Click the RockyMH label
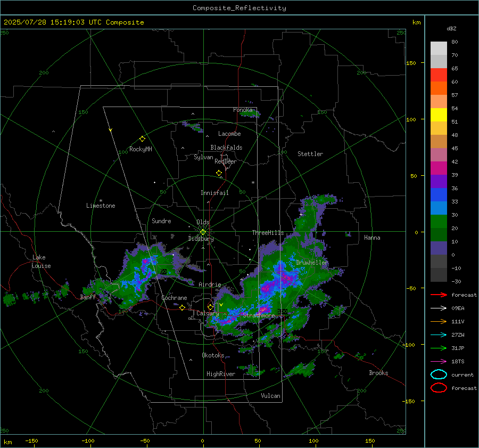 click(x=141, y=149)
